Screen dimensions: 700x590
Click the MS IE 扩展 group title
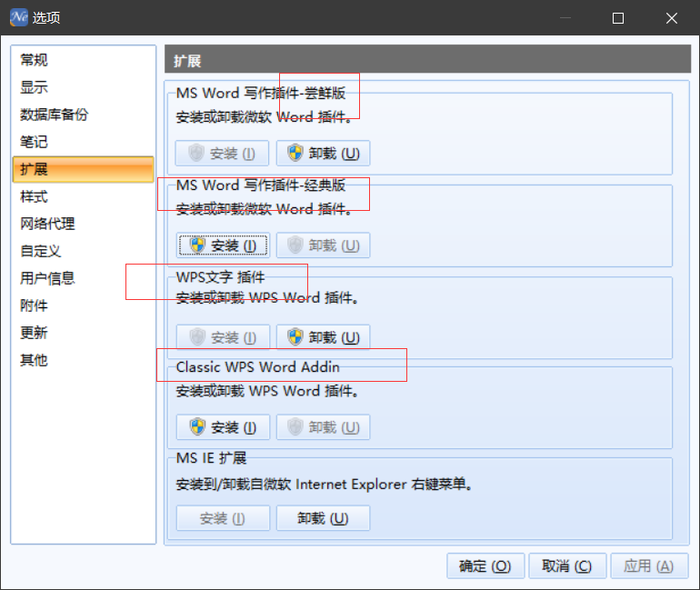click(x=211, y=458)
